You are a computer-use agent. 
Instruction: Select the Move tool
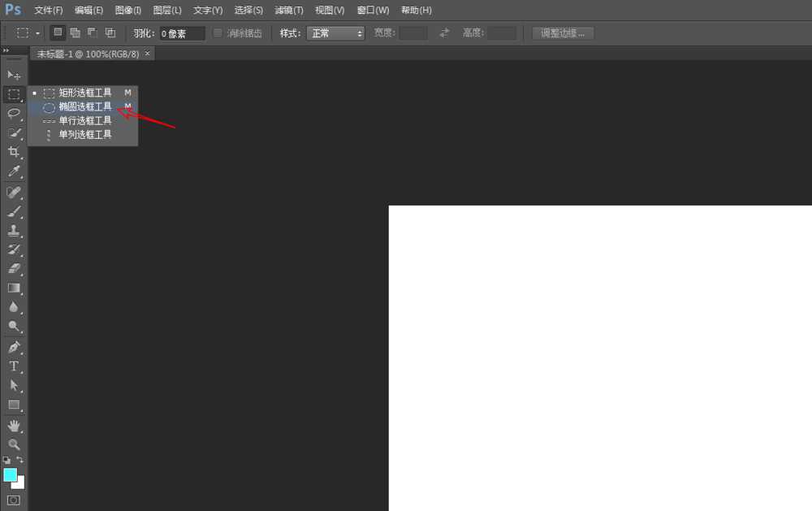point(14,76)
